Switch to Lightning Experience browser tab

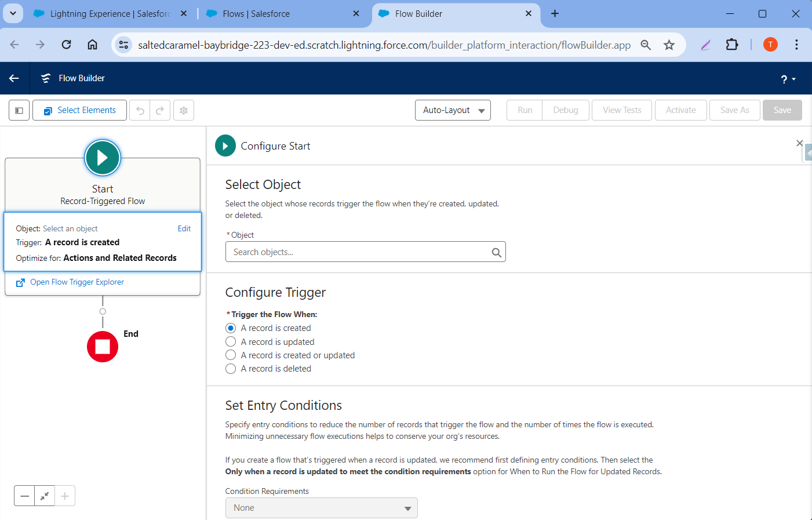(110, 14)
